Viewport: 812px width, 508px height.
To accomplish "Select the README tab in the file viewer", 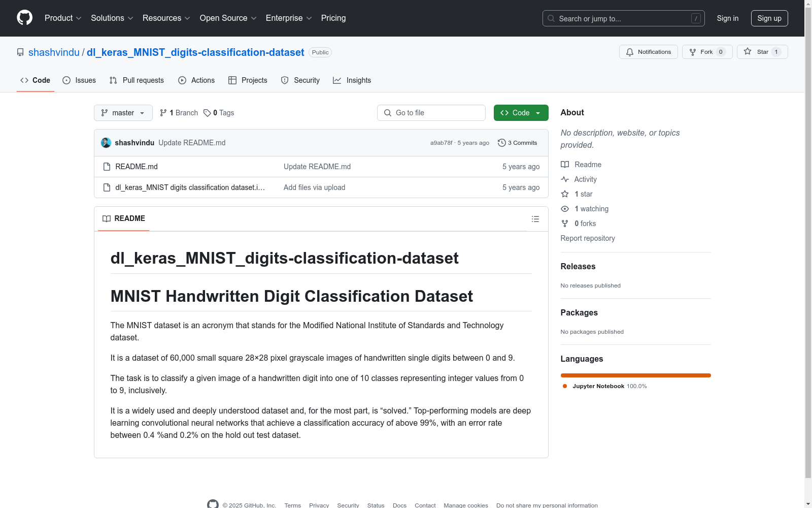I will [x=124, y=218].
